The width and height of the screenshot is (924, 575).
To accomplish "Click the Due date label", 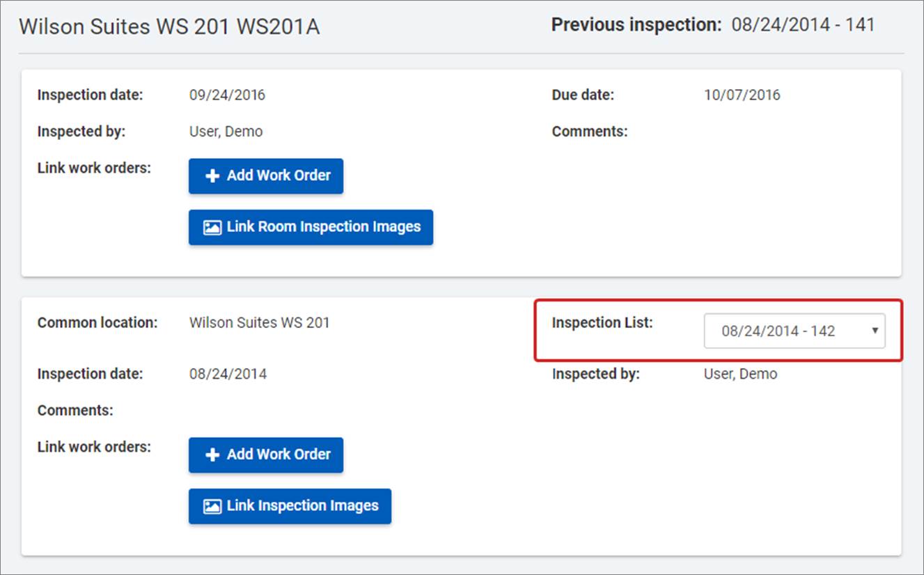I will point(583,95).
